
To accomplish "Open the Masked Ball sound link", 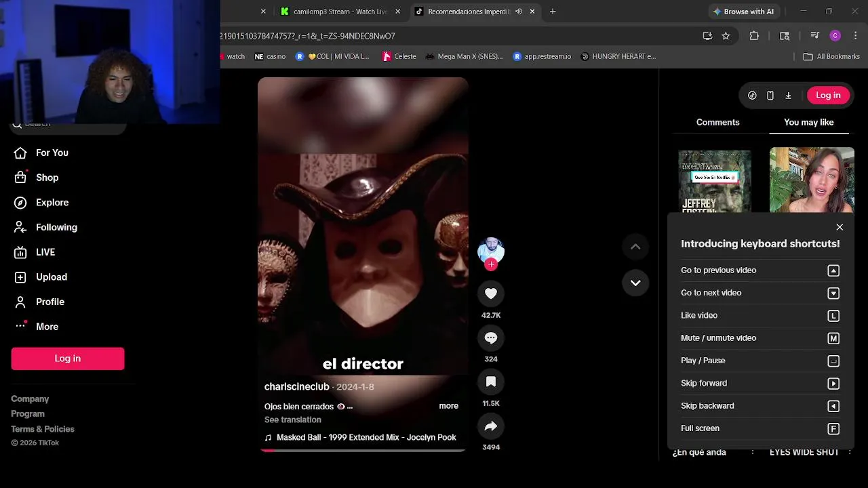I will click(x=366, y=437).
